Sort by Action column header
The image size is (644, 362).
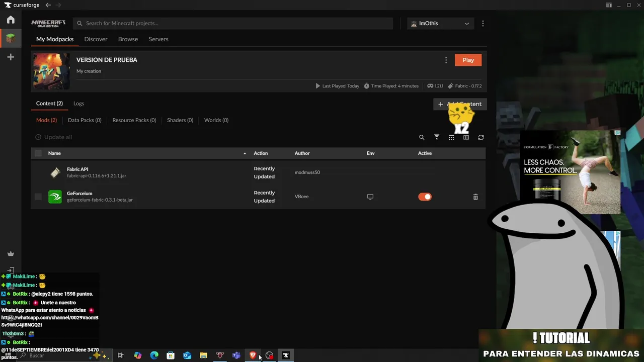pos(261,153)
